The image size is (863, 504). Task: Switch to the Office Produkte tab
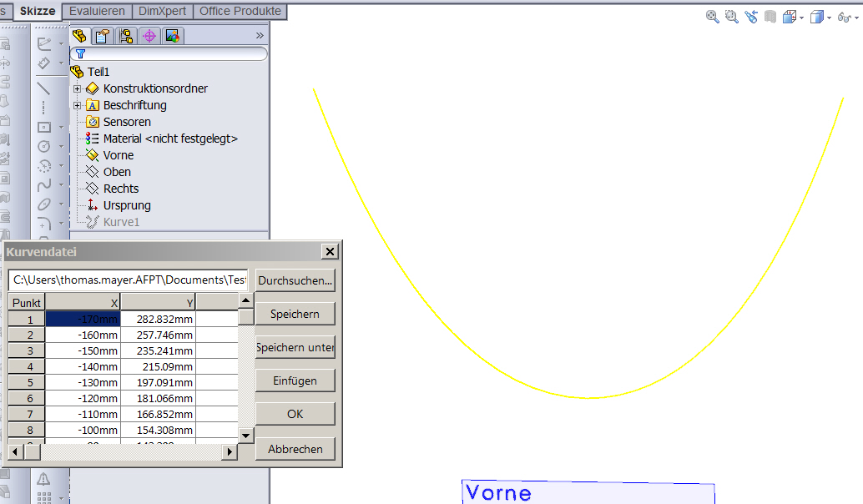tap(240, 11)
